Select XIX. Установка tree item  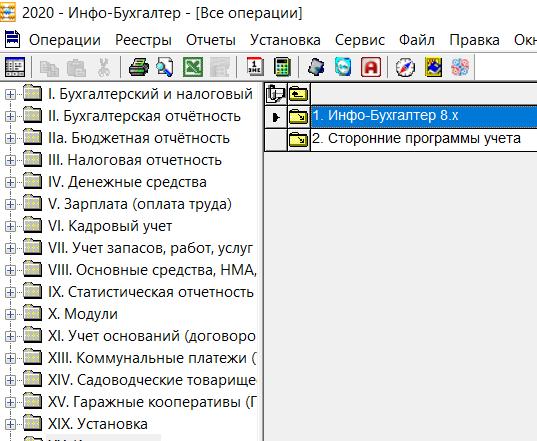tap(98, 424)
